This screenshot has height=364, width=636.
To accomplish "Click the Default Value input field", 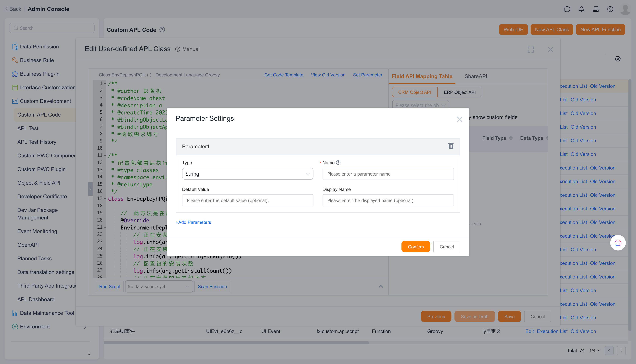I will pos(248,201).
